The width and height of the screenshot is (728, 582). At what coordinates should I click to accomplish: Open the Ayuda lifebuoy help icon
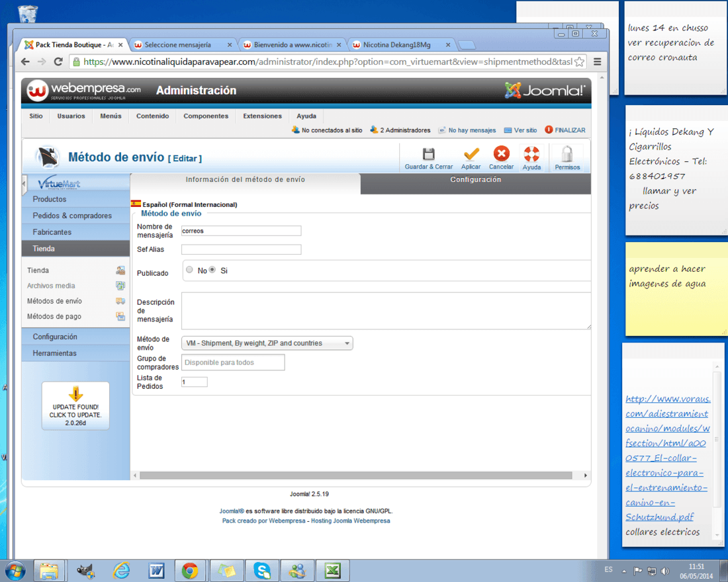pyautogui.click(x=531, y=153)
